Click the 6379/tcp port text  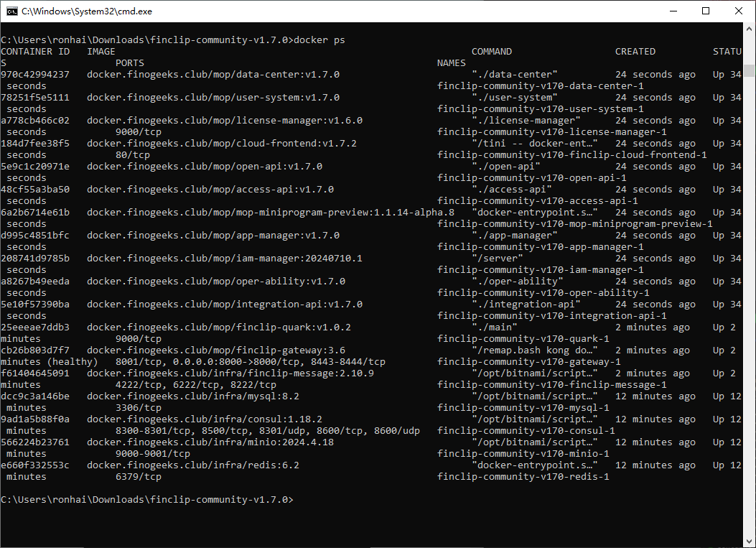point(139,477)
